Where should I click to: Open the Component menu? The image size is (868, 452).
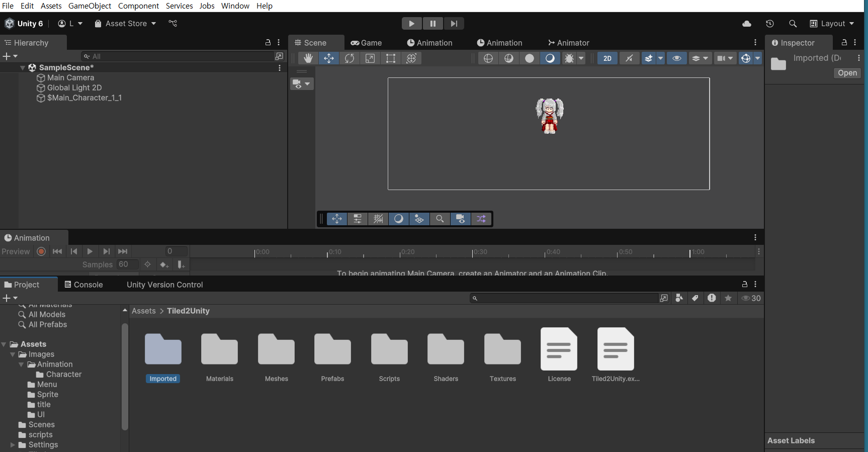tap(138, 6)
